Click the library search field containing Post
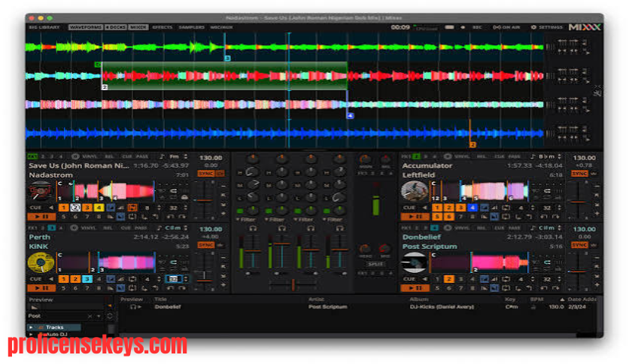This screenshot has width=629, height=364. coord(58,316)
